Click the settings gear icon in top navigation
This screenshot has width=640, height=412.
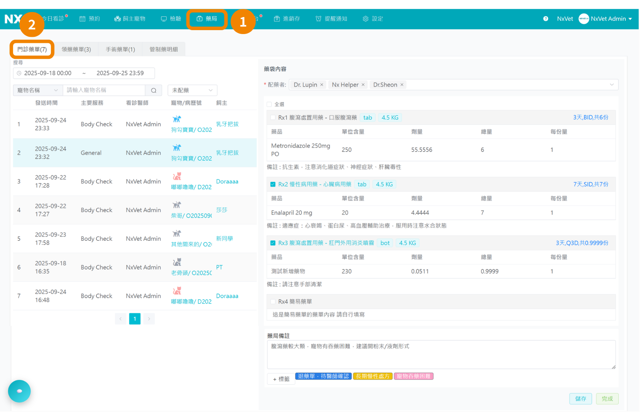point(365,19)
